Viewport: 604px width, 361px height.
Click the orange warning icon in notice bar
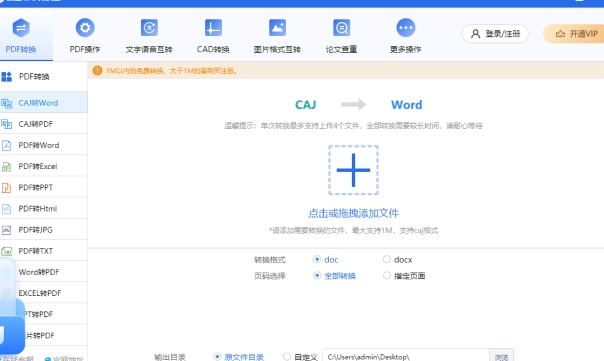(97, 71)
